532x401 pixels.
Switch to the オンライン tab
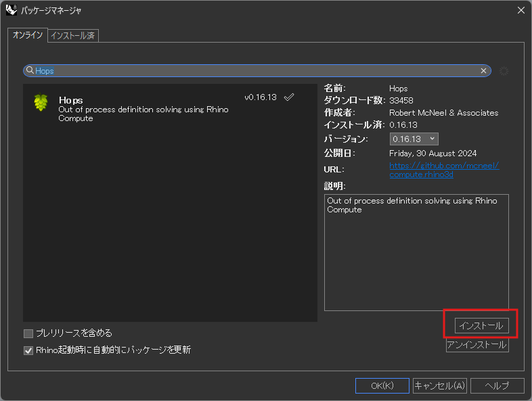click(x=28, y=35)
